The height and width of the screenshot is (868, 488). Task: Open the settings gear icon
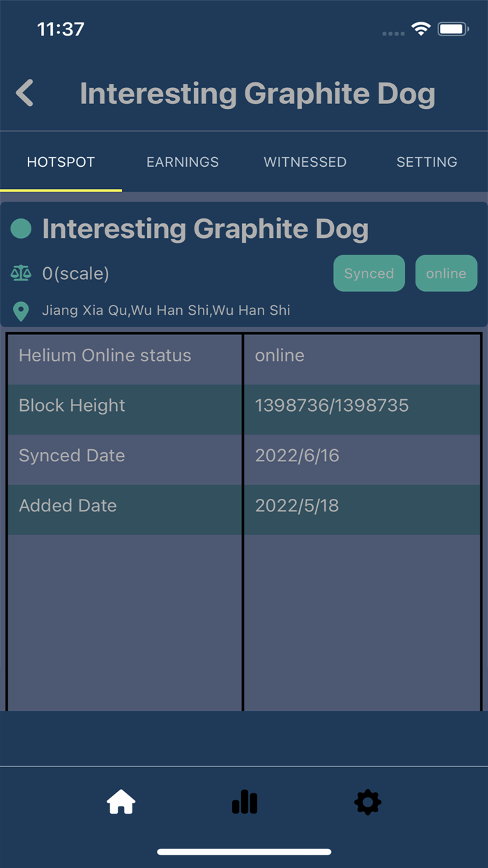(x=367, y=802)
